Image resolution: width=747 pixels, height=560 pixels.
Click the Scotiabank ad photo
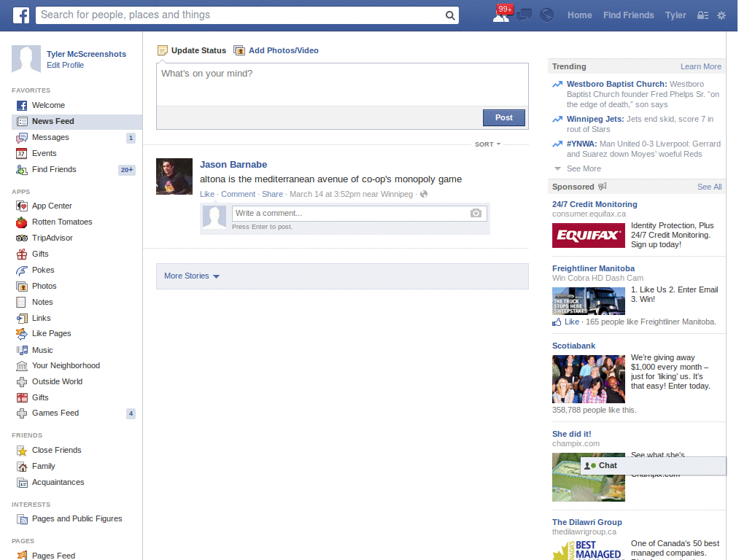[x=589, y=379]
